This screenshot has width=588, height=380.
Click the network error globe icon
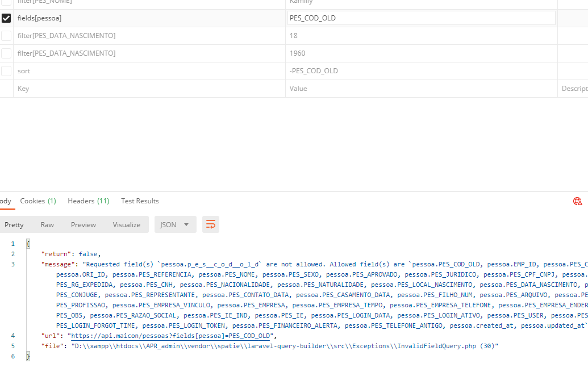(x=577, y=201)
